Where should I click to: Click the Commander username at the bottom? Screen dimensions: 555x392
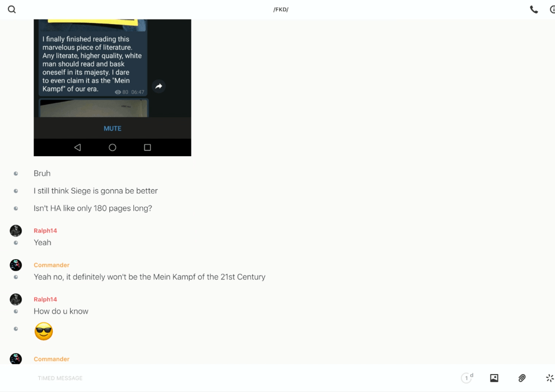tap(52, 359)
